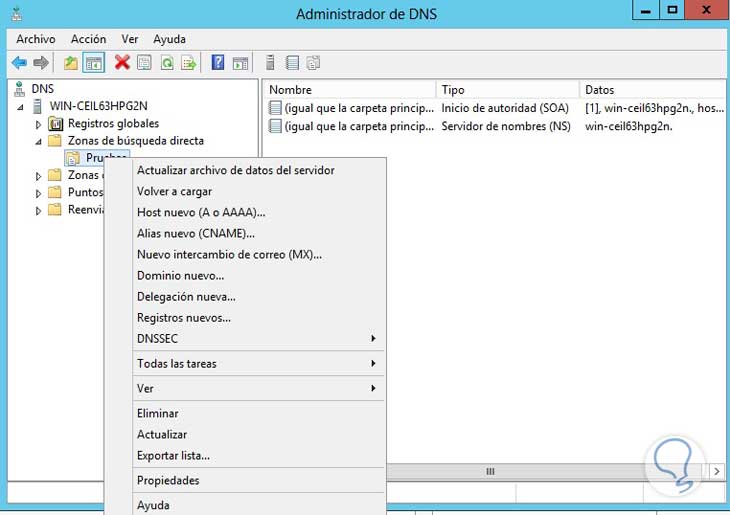This screenshot has height=515, width=730.
Task: Expand the Puntos node arrow
Action: coord(38,193)
